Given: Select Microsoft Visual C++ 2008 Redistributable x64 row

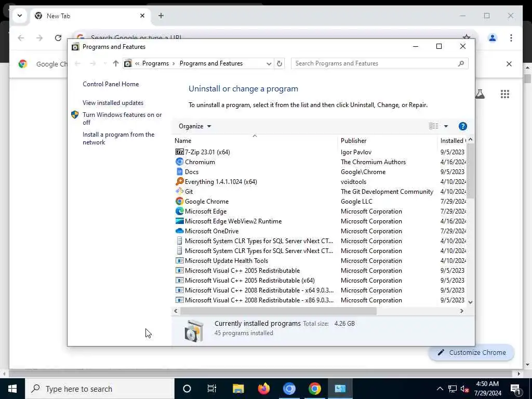Looking at the screenshot, I should [255, 290].
